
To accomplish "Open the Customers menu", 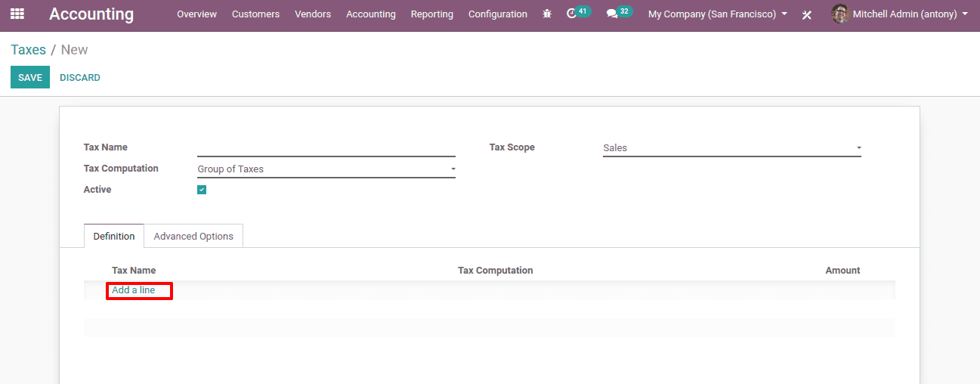I will pos(255,14).
